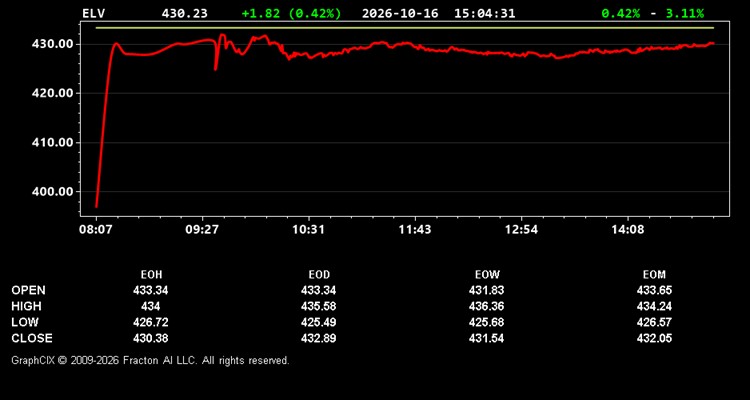Click the 12:54 time axis label
Screen dimensions: 750x400
tap(521, 229)
